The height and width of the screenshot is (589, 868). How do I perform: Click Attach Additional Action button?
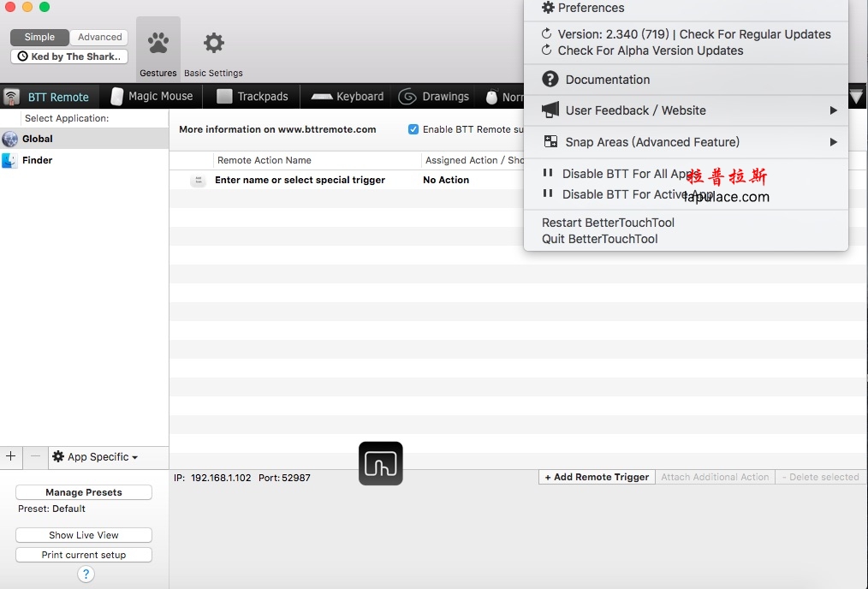[715, 477]
